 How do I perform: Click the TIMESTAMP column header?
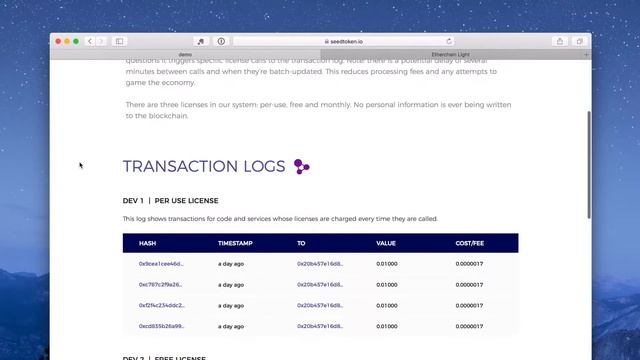point(235,243)
